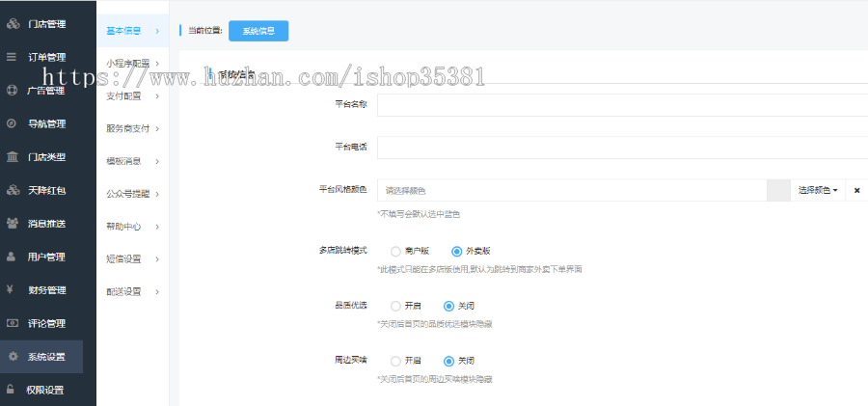
Task: Expand the 帮助中心 chevron
Action: [158, 227]
